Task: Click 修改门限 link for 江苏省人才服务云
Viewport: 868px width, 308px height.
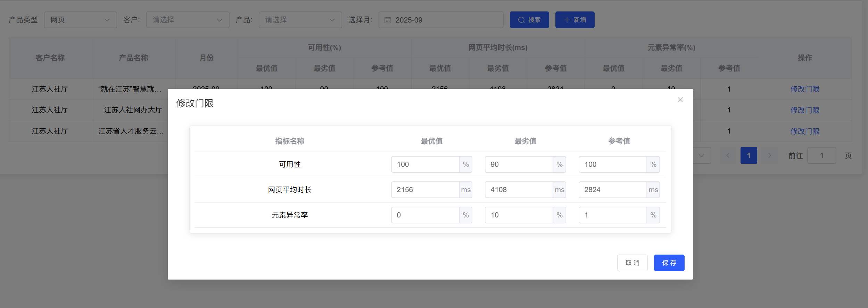Action: (805, 131)
